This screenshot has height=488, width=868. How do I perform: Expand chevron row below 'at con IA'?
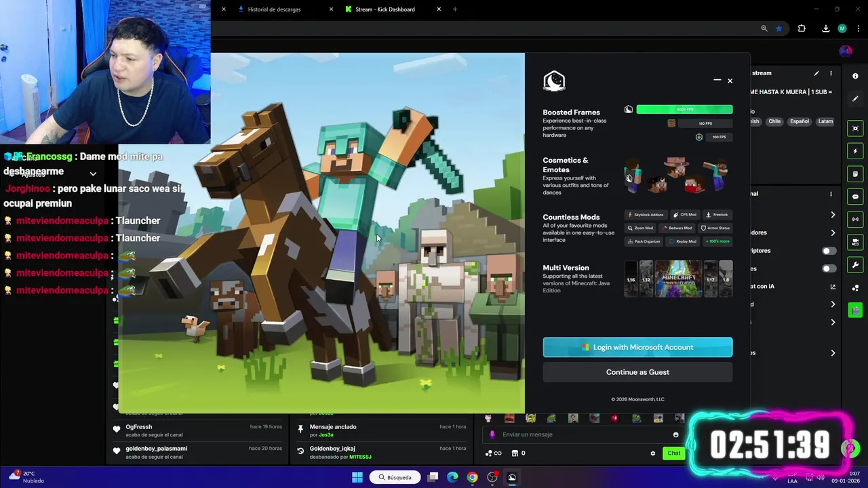(833, 304)
